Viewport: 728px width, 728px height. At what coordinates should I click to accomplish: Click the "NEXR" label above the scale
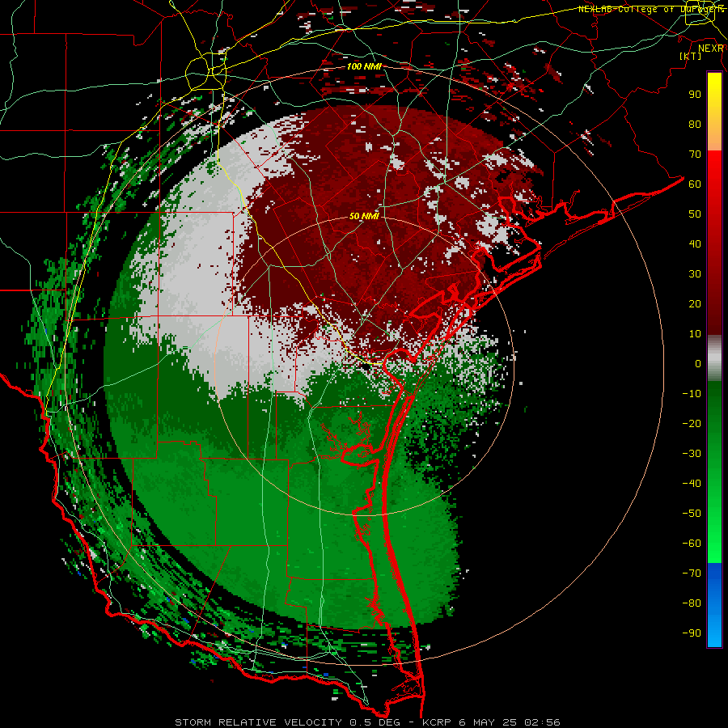(x=711, y=49)
